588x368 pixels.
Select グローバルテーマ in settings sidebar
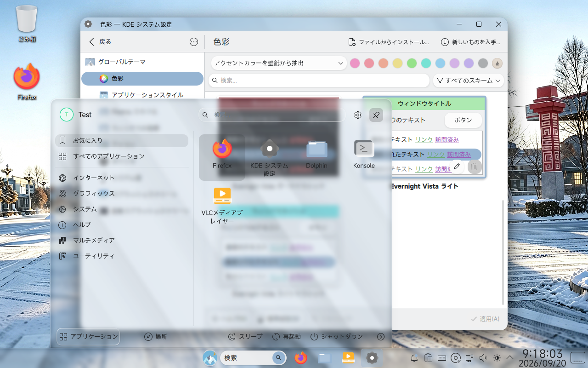click(x=142, y=62)
